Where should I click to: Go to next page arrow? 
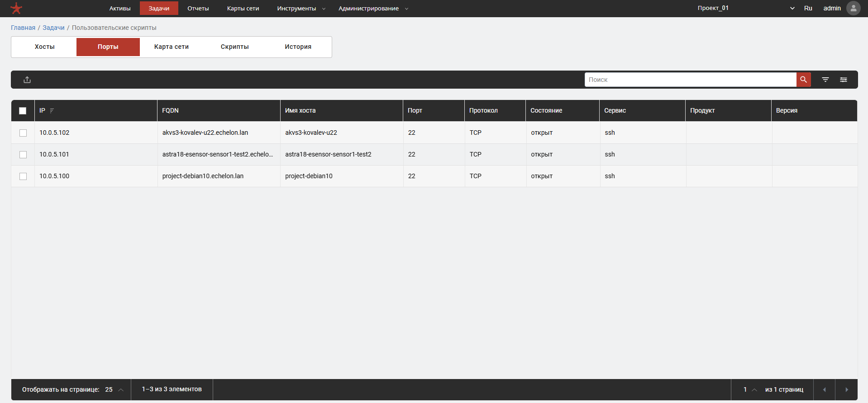[x=846, y=389]
